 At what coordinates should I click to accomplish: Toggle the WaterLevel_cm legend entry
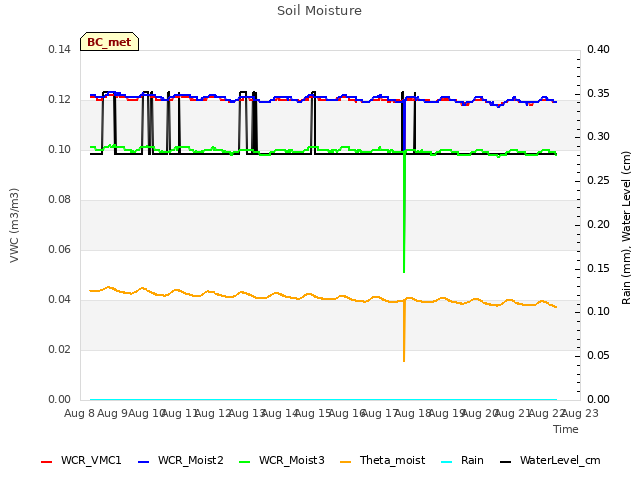pyautogui.click(x=550, y=460)
